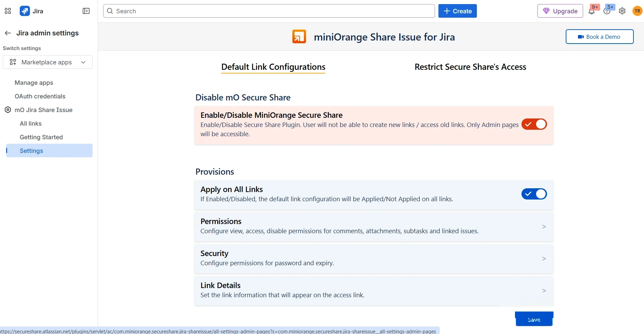Viewport: 644px width, 334px height.
Task: Select Settings in sidebar
Action: point(49,150)
